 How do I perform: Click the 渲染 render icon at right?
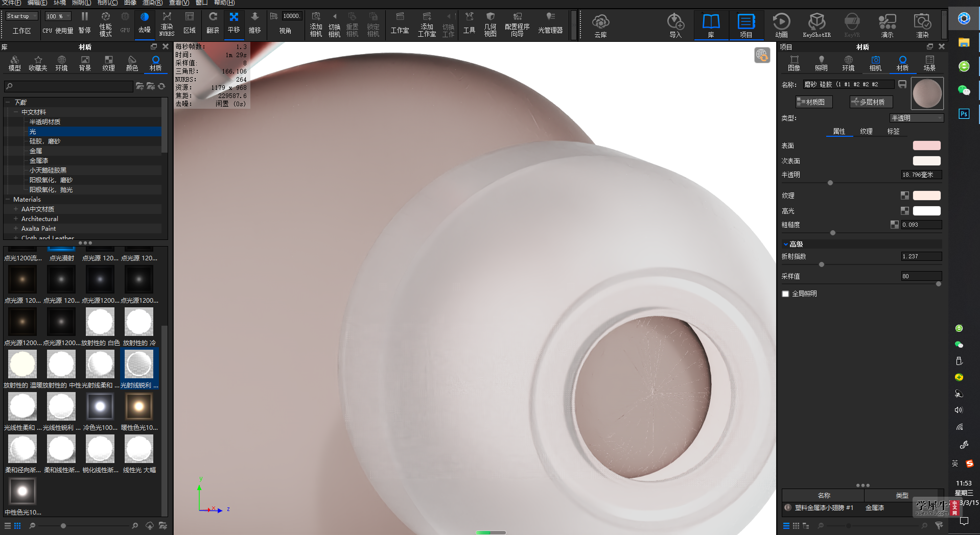(x=922, y=26)
